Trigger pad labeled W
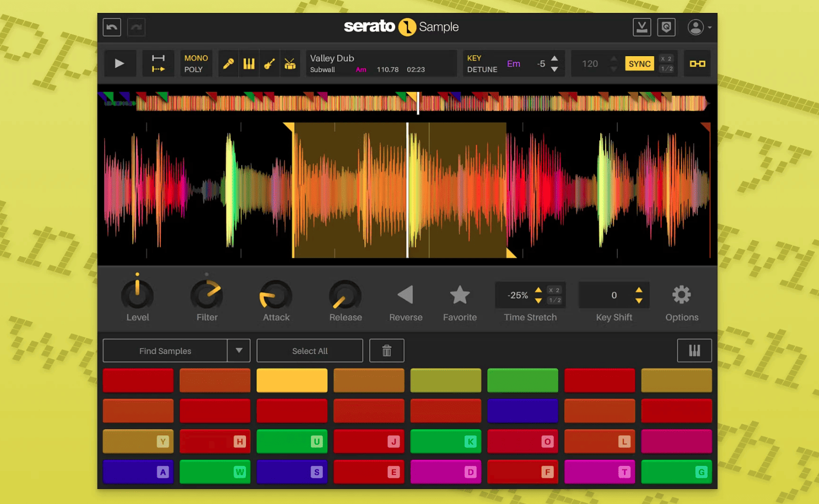The image size is (819, 504). [215, 472]
